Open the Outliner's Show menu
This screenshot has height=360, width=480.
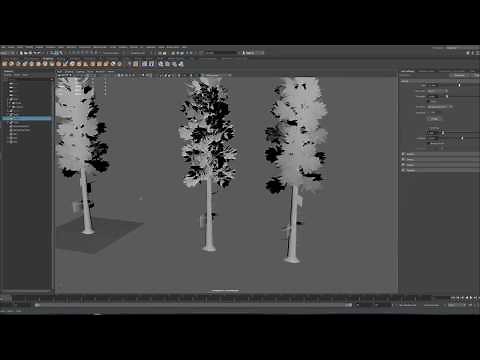tap(16, 75)
